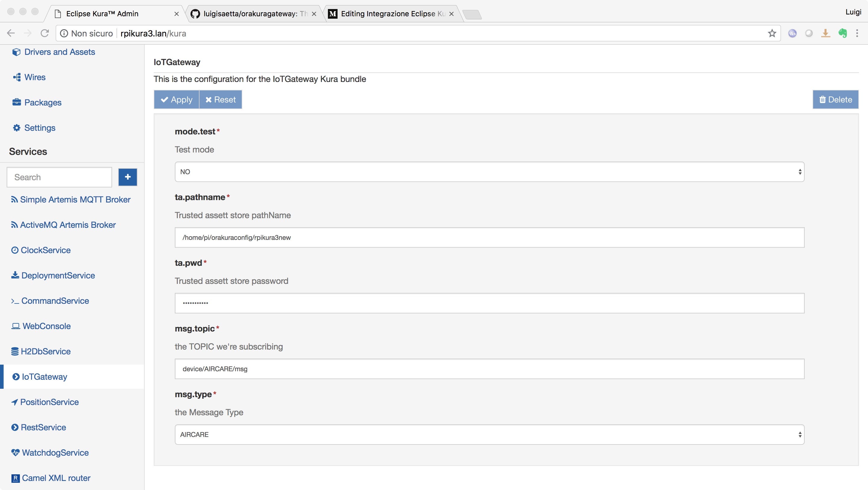
Task: Select CommandService in services list
Action: 55,301
